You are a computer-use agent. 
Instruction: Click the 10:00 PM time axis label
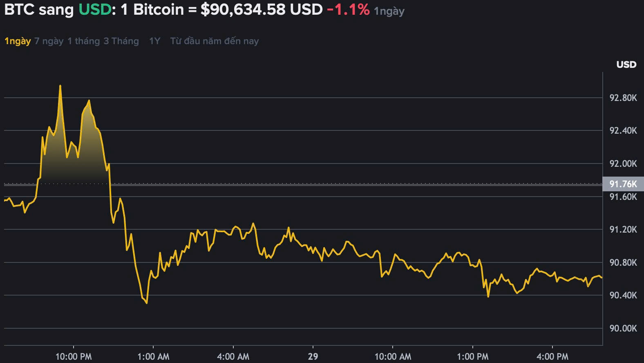click(74, 356)
